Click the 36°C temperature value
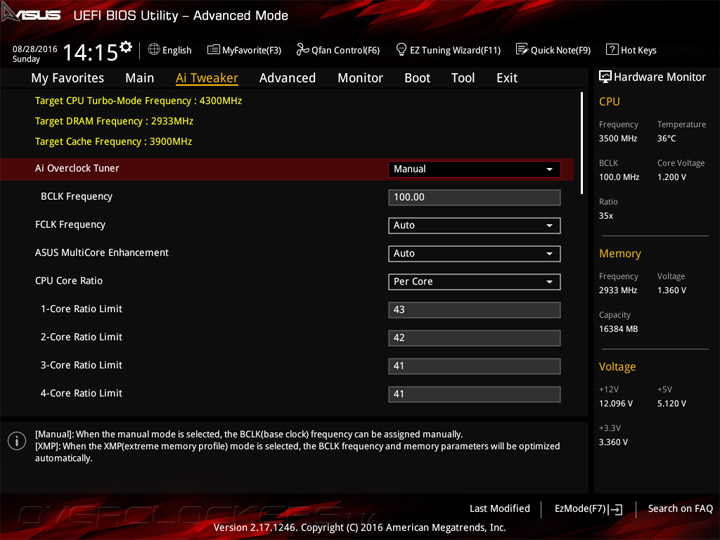The height and width of the screenshot is (540, 720). pos(666,138)
